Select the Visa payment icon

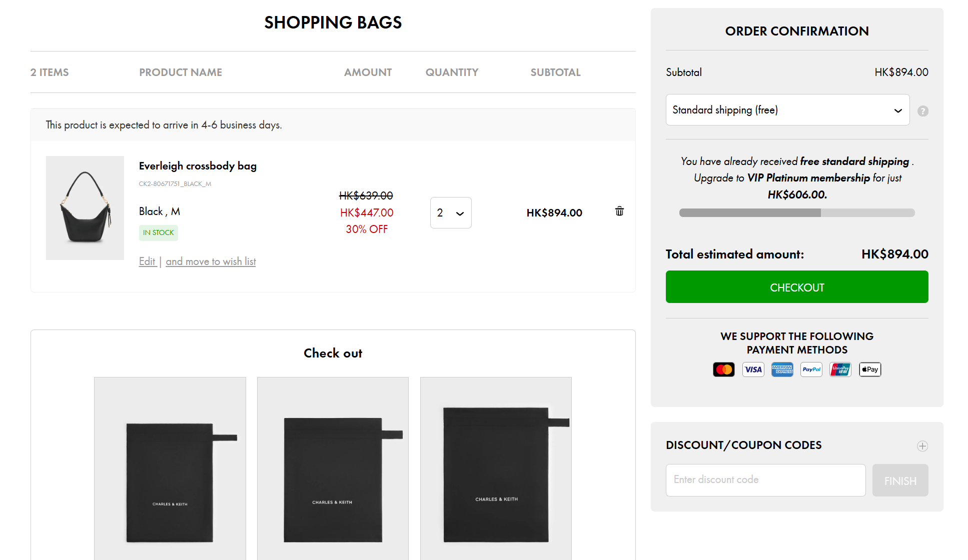(x=753, y=369)
